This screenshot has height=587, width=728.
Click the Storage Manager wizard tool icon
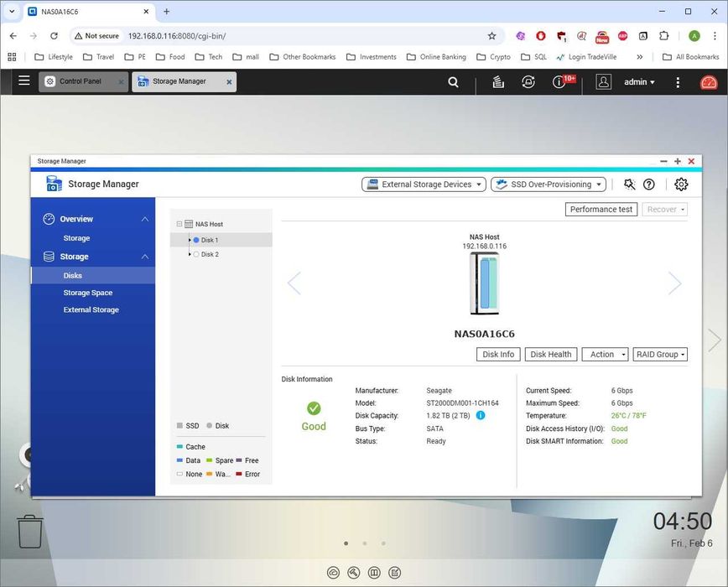click(x=629, y=184)
